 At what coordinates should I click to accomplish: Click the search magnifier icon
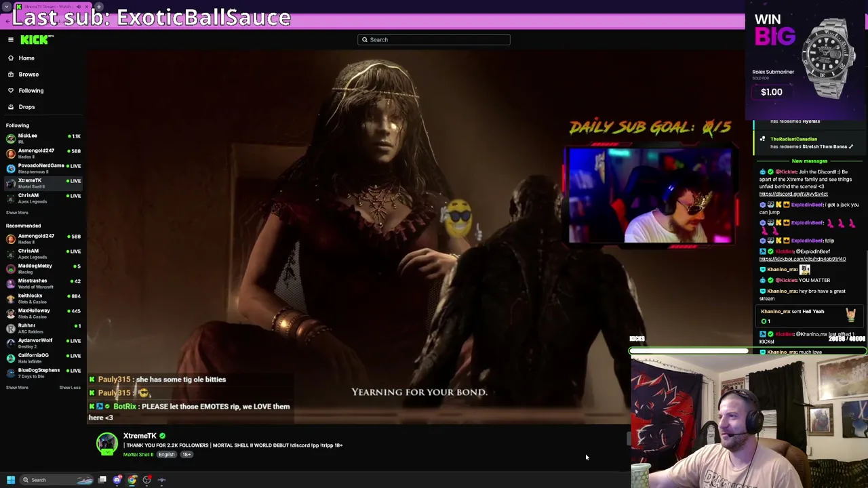365,40
